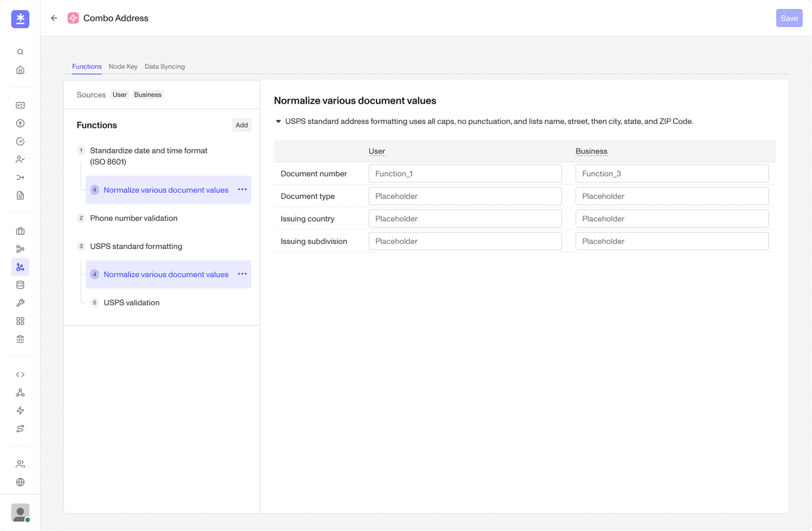Screen dimensions: 812x531
Task: Open the user avatar profile
Action: tap(20, 513)
